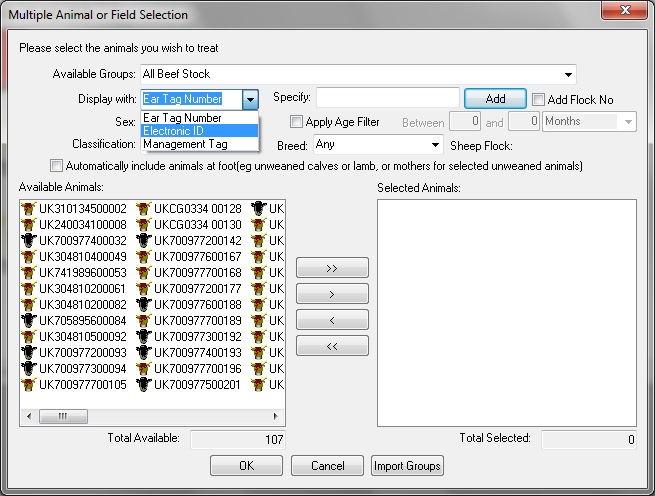The image size is (655, 496).
Task: Click the black cow icon beside UK700977400032
Action: 28,240
